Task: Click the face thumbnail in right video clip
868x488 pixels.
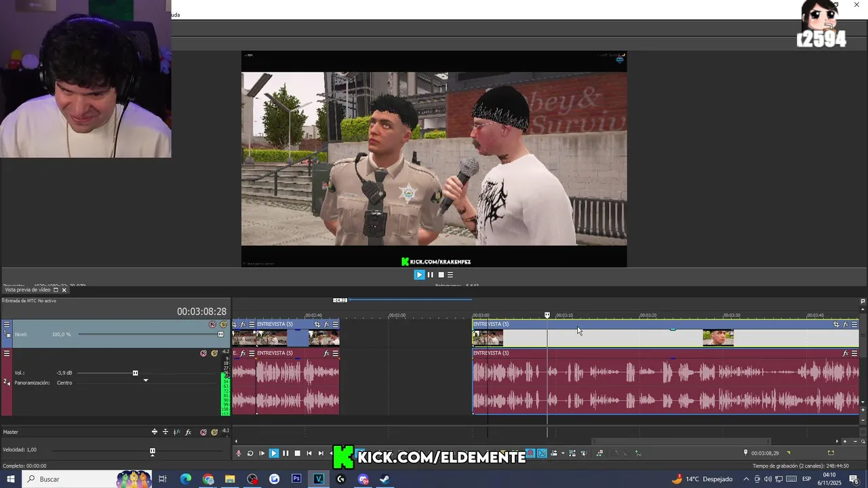Action: coord(718,338)
